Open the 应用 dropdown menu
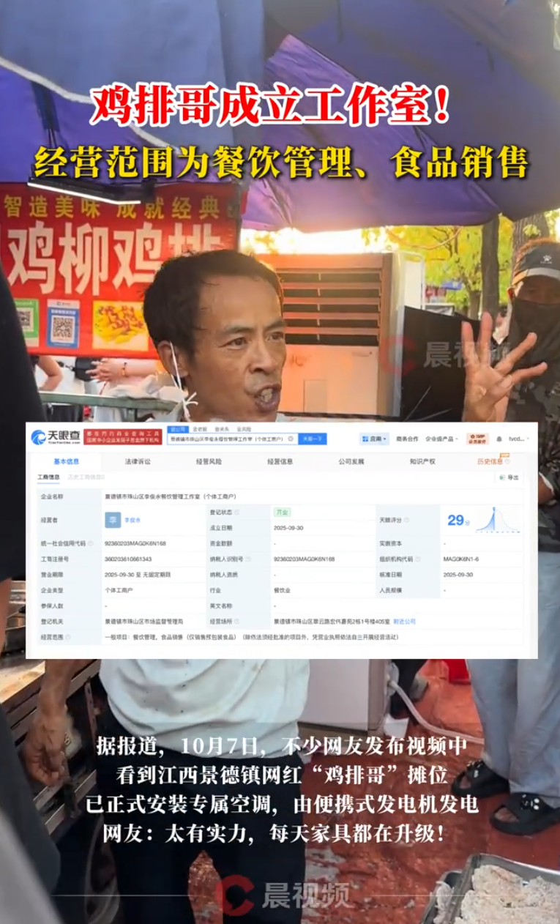The height and width of the screenshot is (924, 560). coord(373,439)
